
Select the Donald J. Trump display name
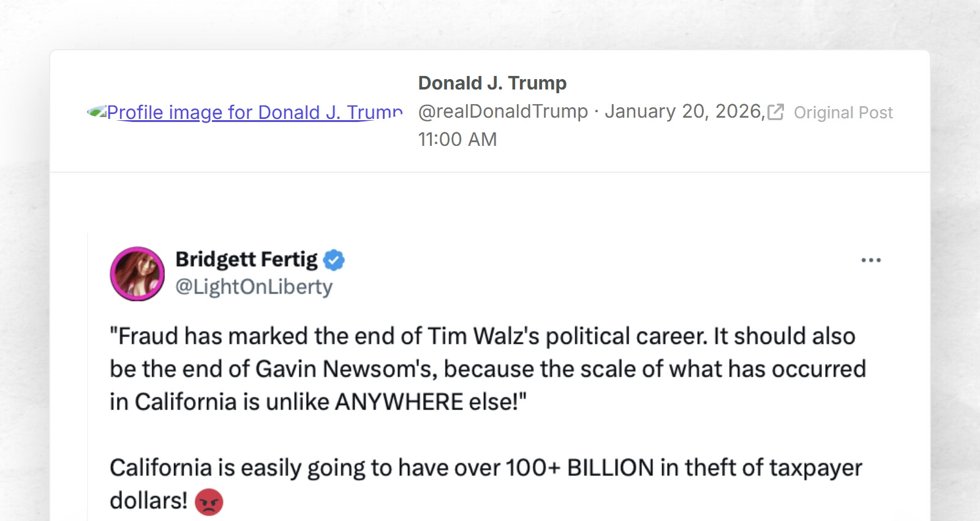[492, 82]
